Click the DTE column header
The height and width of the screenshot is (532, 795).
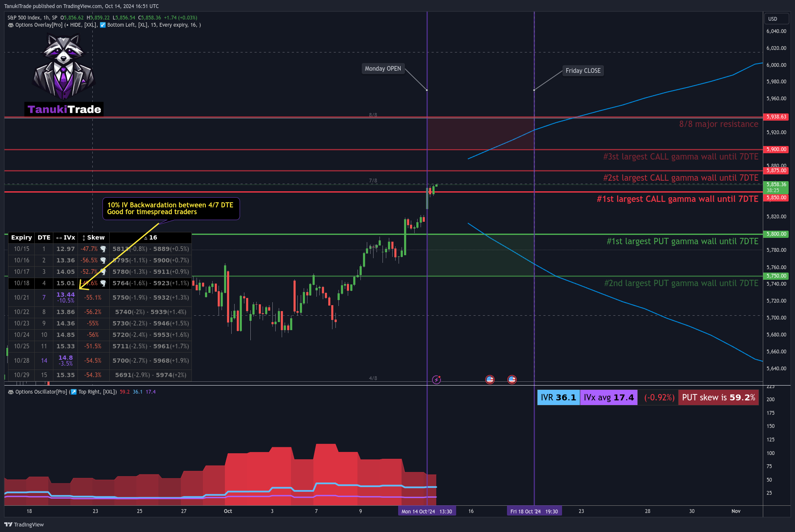[x=44, y=237]
